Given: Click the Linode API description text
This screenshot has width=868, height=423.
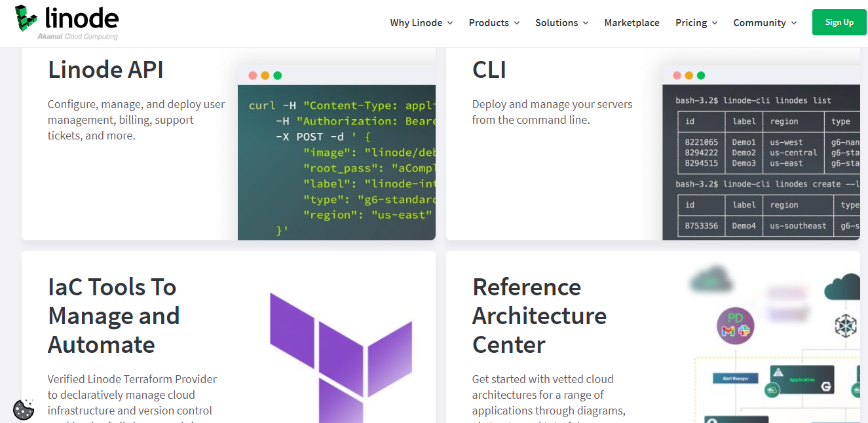Looking at the screenshot, I should 136,120.
